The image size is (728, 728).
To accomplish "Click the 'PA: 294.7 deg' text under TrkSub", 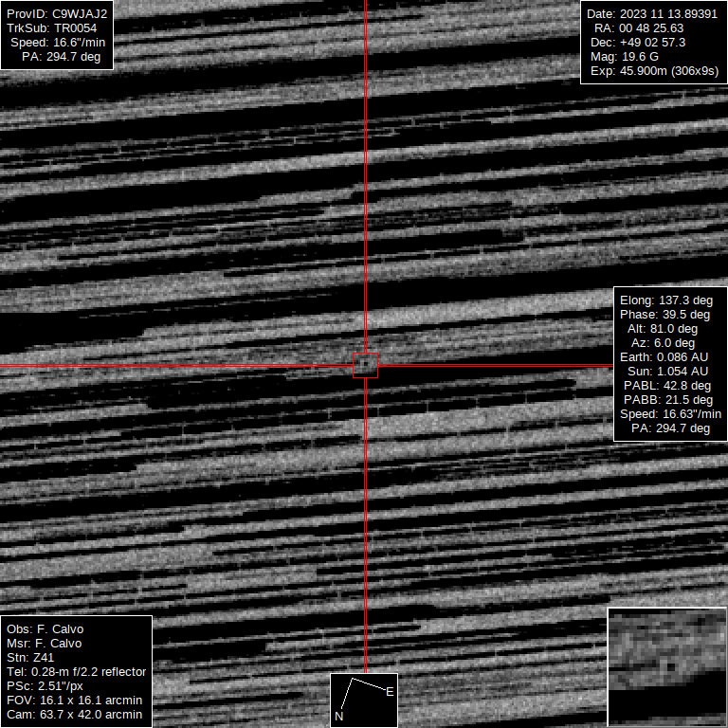I will coord(61,57).
